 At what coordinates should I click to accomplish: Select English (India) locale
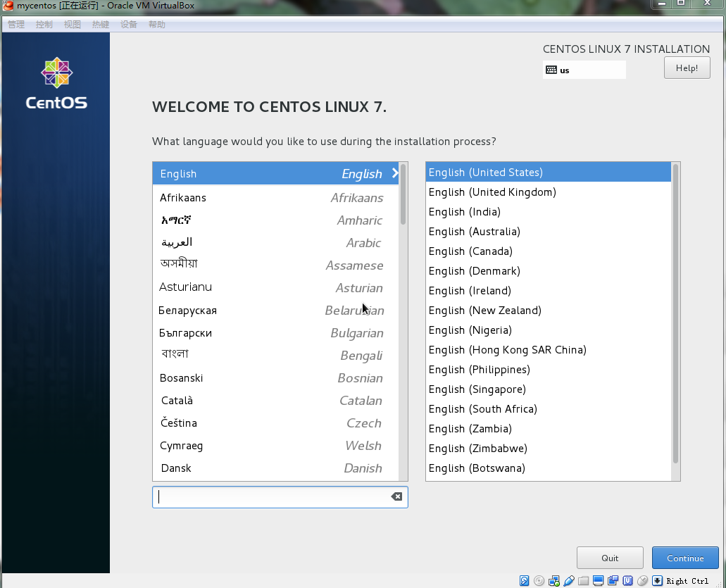549,211
